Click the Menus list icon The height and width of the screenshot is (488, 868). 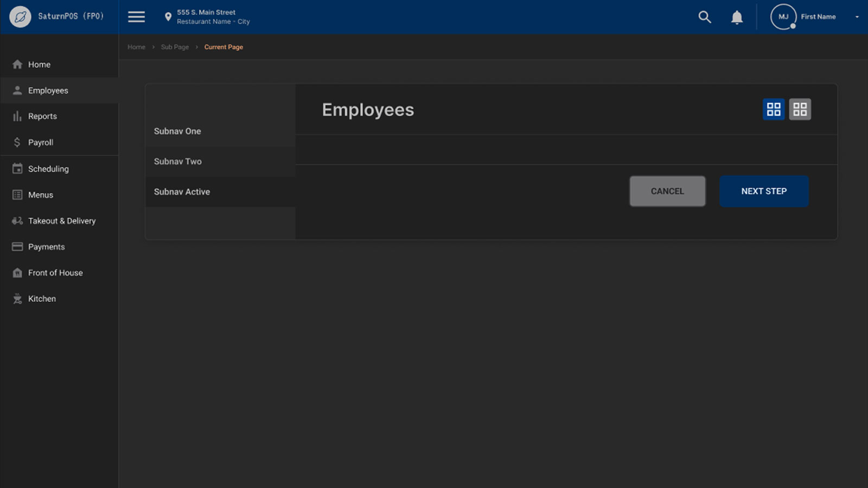tap(17, 195)
